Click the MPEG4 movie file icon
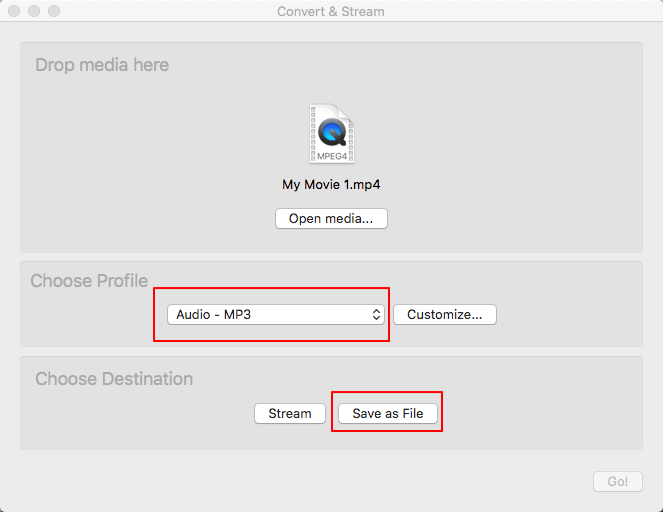The width and height of the screenshot is (663, 512). click(x=331, y=134)
